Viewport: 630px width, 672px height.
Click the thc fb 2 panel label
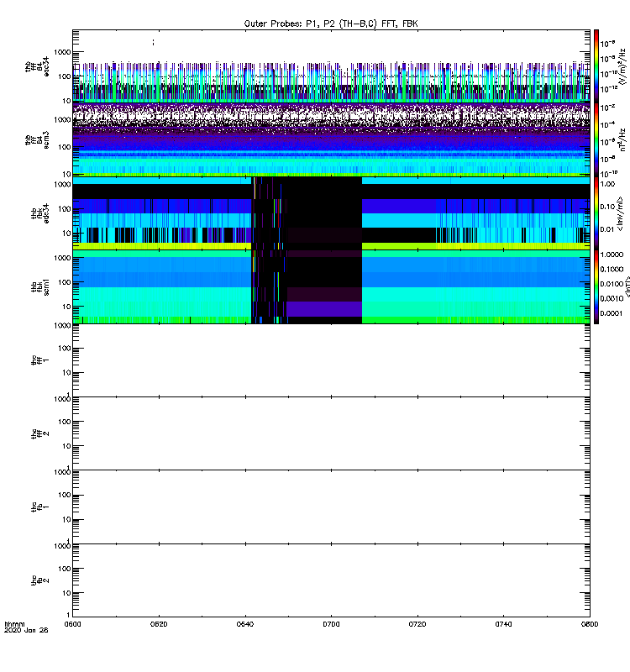[40, 580]
